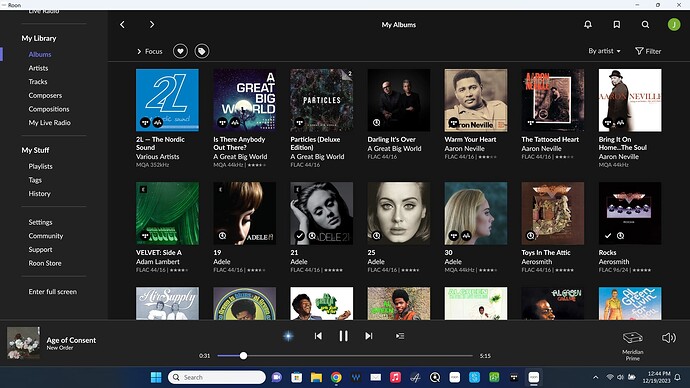Open History under My Stuff
Screen dimensions: 690x388
point(39,194)
